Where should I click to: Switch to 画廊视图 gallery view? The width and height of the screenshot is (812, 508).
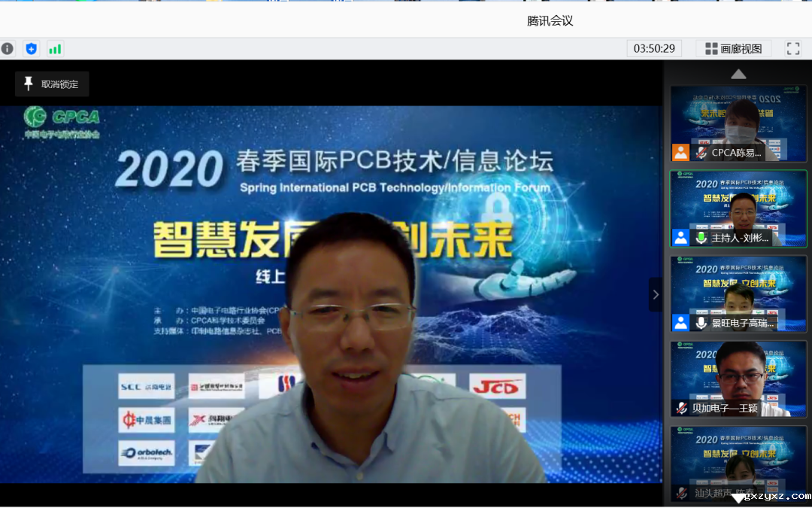(x=742, y=48)
